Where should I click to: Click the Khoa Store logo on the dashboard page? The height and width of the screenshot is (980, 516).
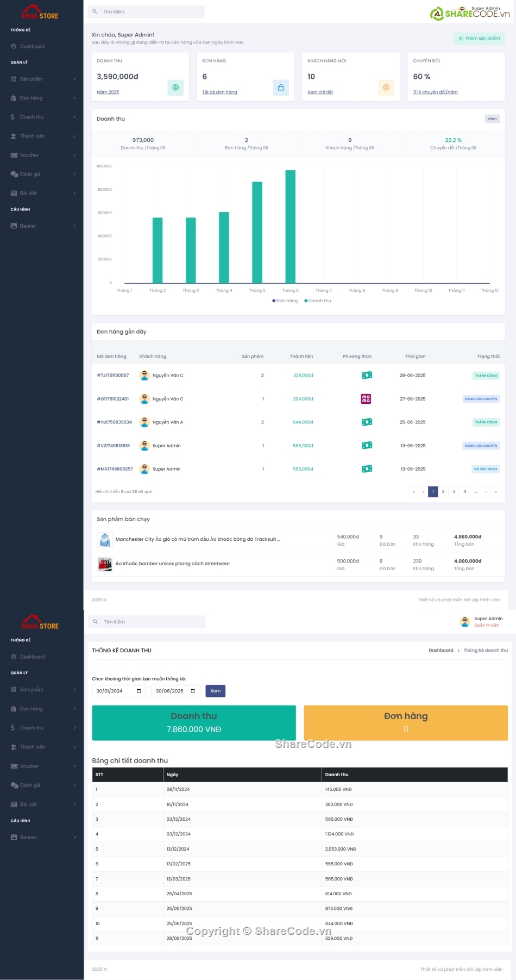click(40, 13)
